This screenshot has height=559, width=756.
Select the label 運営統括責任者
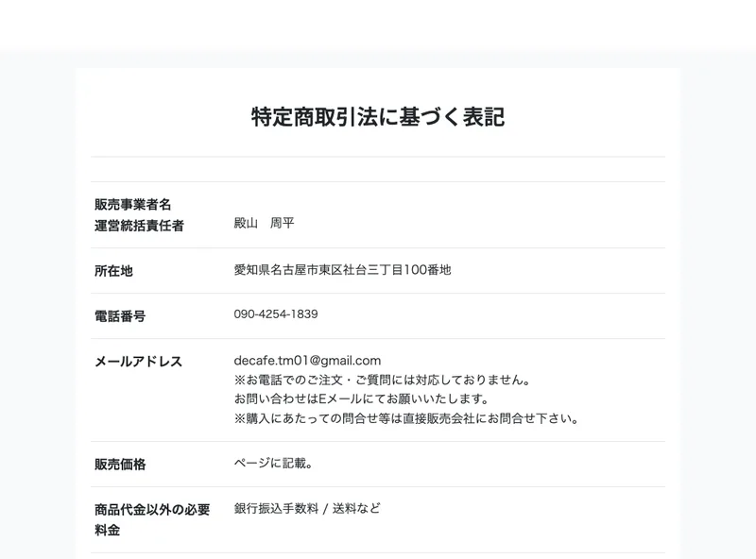click(x=139, y=226)
